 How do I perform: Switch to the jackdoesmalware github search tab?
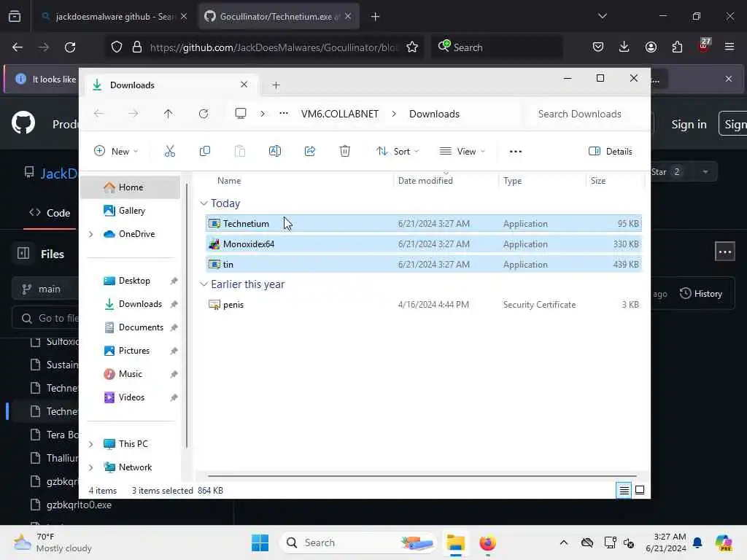pos(113,17)
